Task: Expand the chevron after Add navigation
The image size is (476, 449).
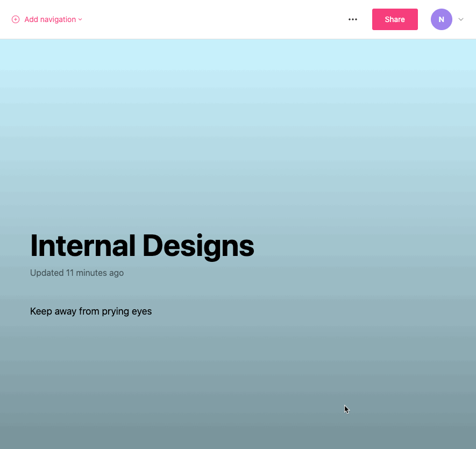Action: (x=80, y=19)
